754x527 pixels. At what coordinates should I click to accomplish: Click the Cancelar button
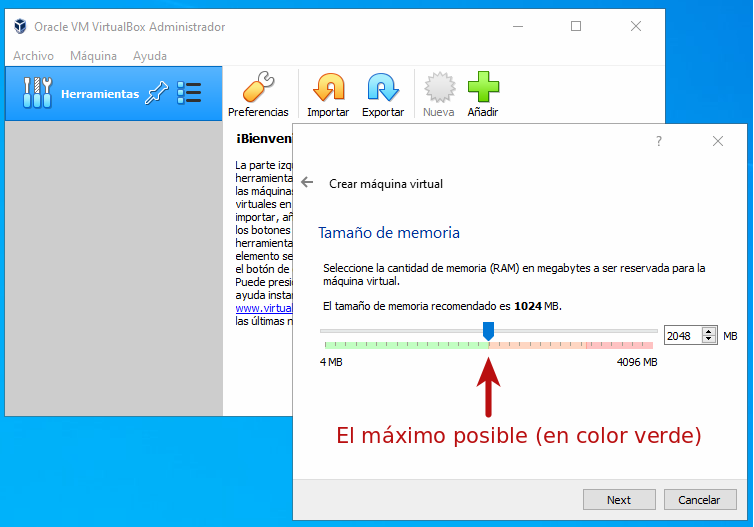pos(700,500)
